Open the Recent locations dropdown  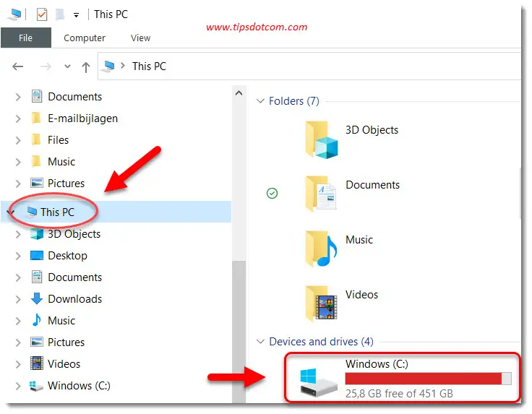[x=67, y=66]
